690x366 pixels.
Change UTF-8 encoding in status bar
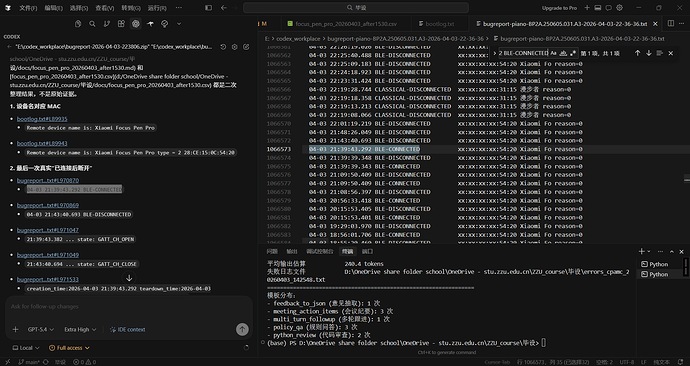tap(627, 362)
